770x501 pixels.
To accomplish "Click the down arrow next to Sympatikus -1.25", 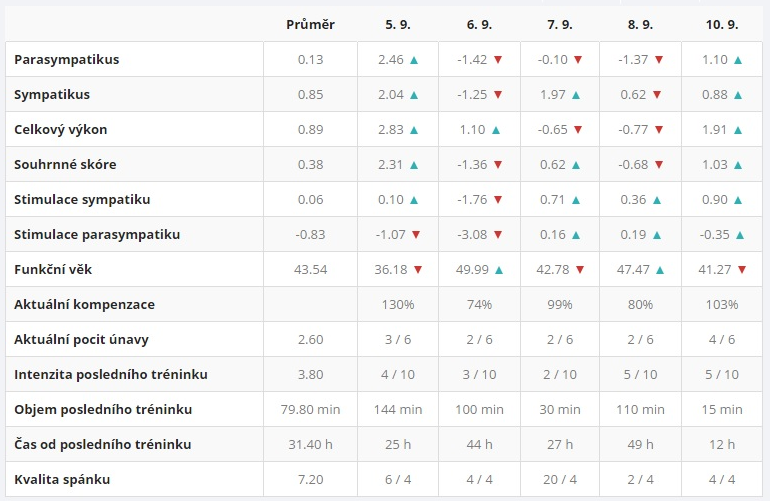I will (497, 95).
